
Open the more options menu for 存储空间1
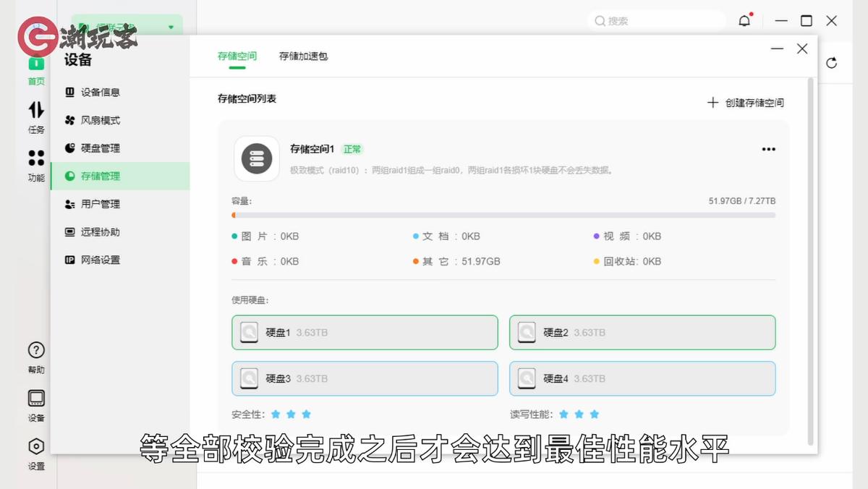coord(768,149)
